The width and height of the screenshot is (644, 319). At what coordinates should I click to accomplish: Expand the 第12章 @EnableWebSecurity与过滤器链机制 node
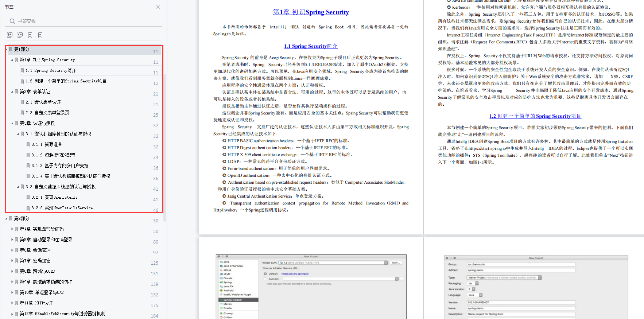point(12,314)
